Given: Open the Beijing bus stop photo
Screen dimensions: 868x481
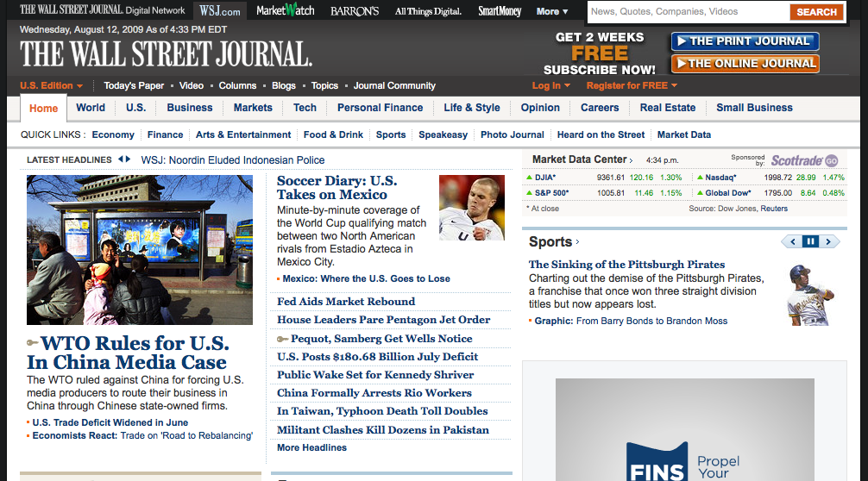Looking at the screenshot, I should tap(140, 250).
